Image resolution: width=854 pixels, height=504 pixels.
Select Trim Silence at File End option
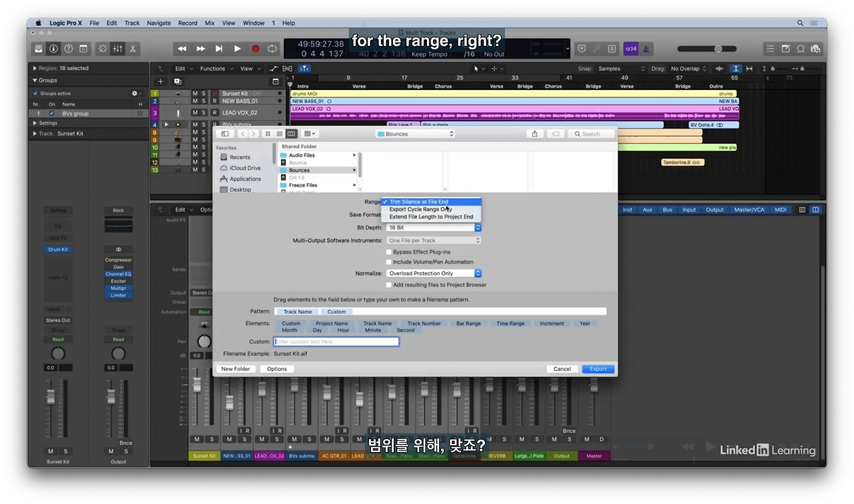click(x=431, y=201)
